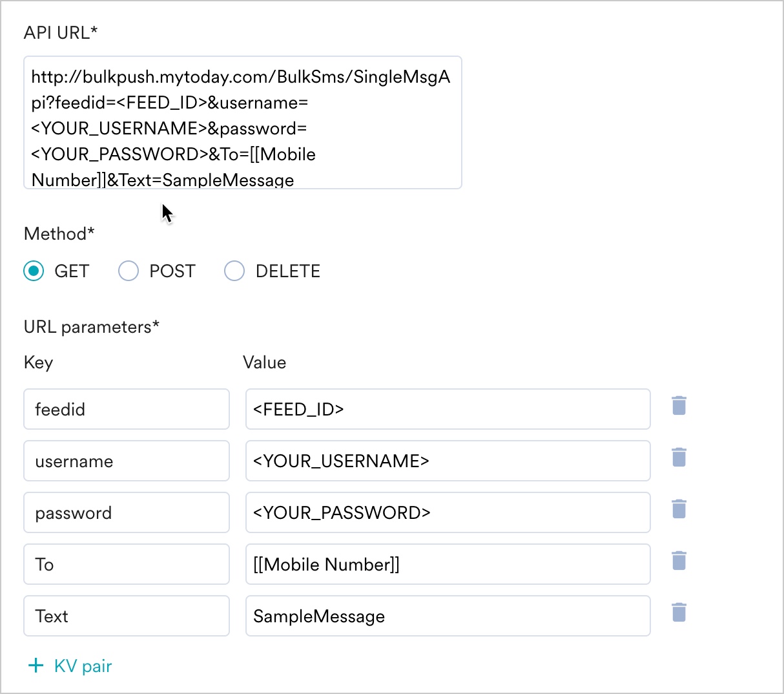Edit the <FEED_ID> value field
This screenshot has width=784, height=694.
(448, 409)
